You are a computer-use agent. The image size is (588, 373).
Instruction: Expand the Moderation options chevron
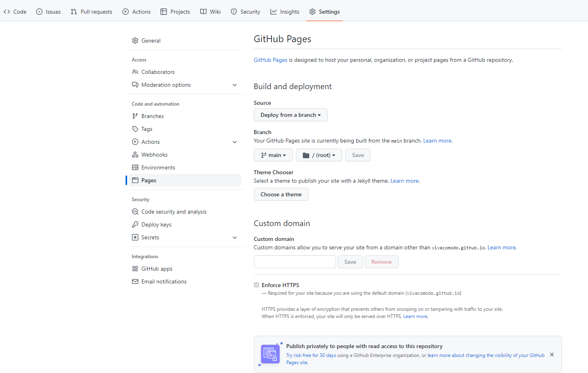point(235,85)
